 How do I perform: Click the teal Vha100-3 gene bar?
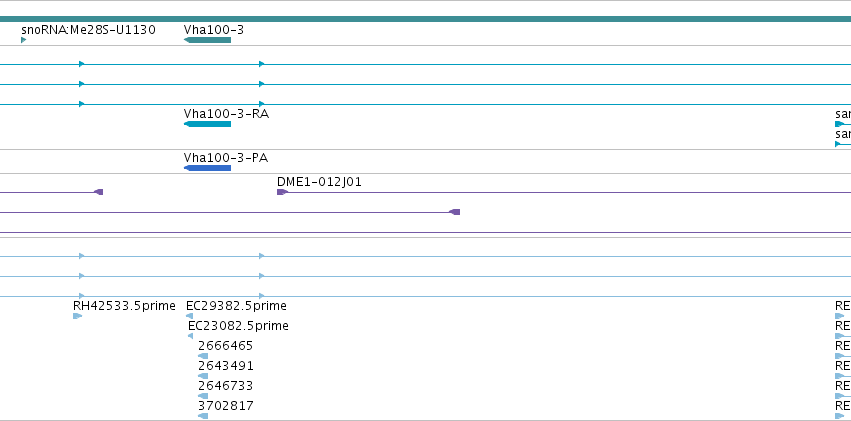(207, 40)
